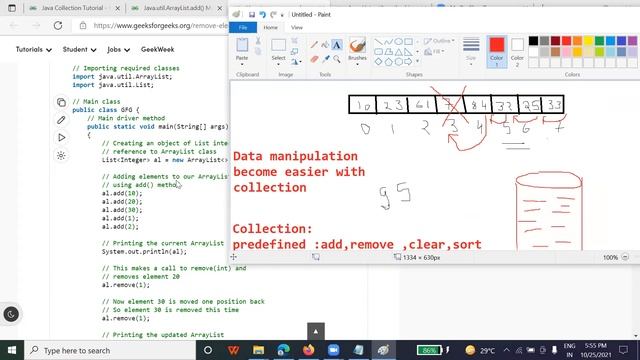Switch to the View ribbon tab
Image resolution: width=640 pixels, height=360 pixels.
click(297, 27)
